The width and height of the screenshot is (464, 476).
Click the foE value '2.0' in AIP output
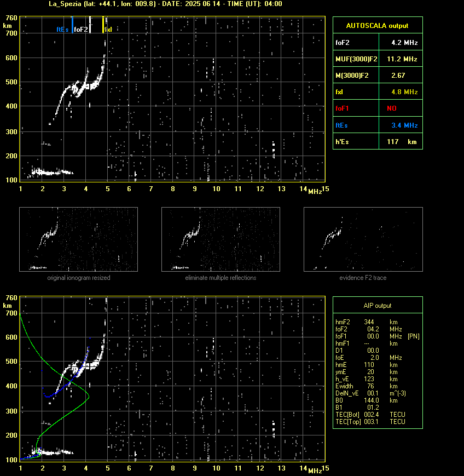pos(375,358)
